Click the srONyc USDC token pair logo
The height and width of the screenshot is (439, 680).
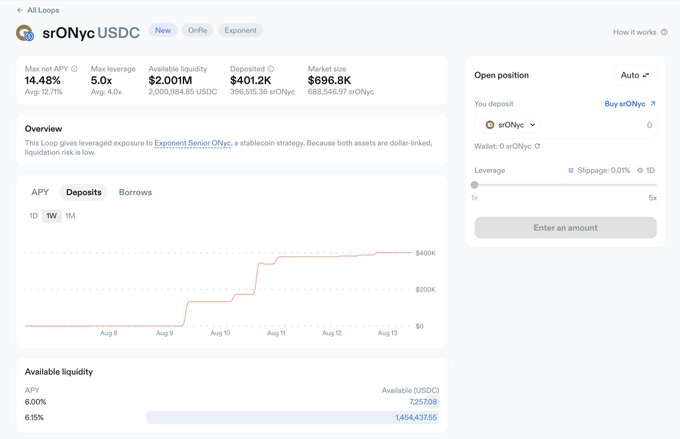[25, 33]
